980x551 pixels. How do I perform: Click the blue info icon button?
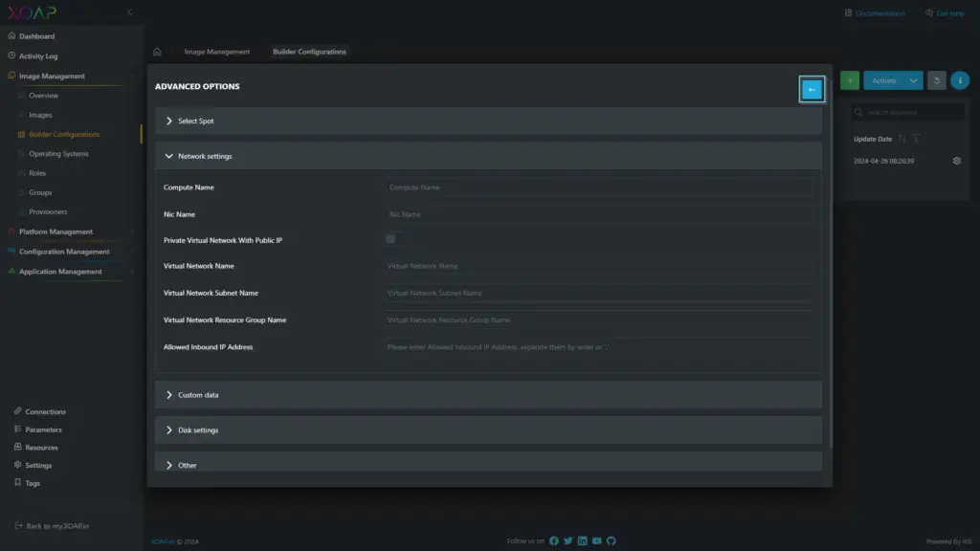pyautogui.click(x=960, y=80)
